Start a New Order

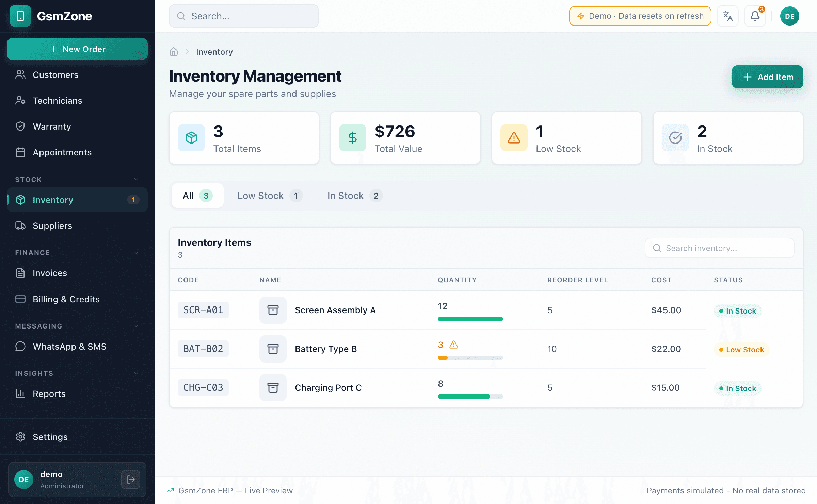pos(77,49)
